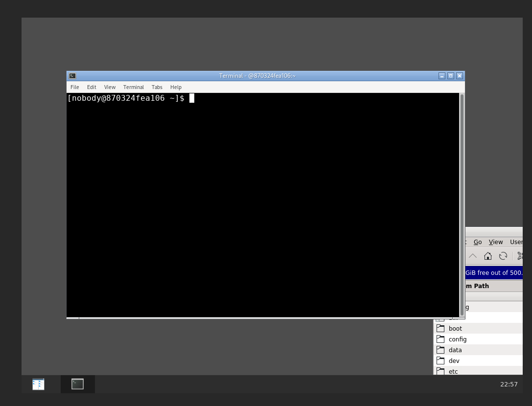
Task: Open the Terminal menu in menu bar
Action: [x=134, y=87]
